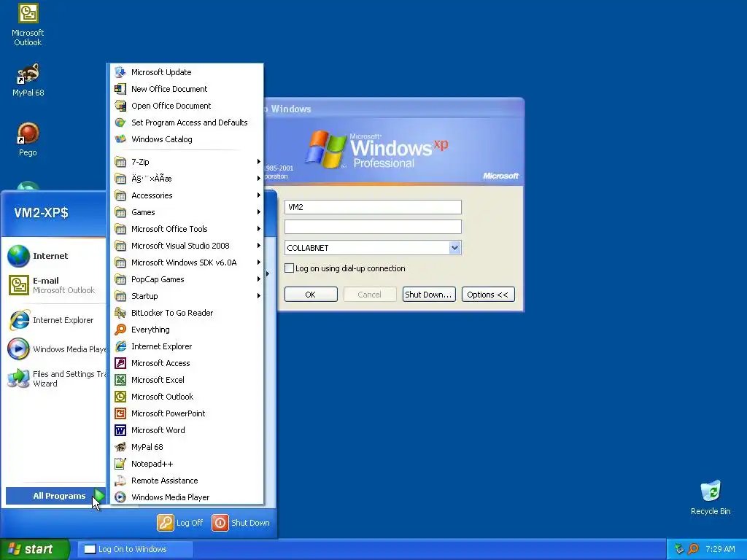Open the garbled-name folder below 7-Zip
This screenshot has width=747, height=560.
[x=187, y=179]
